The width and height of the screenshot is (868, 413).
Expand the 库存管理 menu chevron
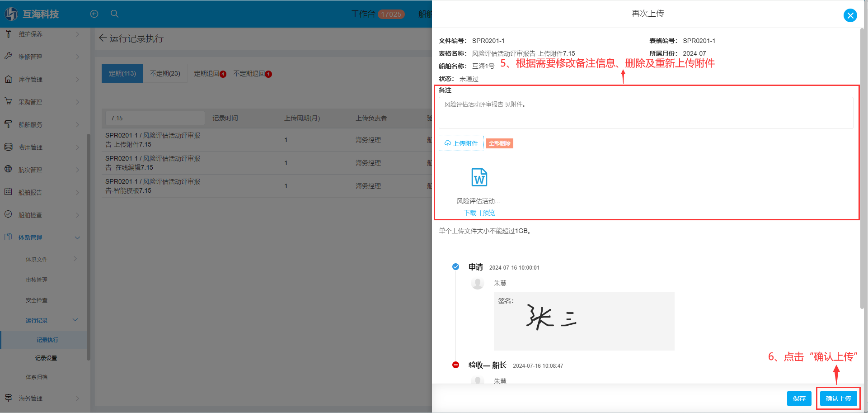point(77,79)
